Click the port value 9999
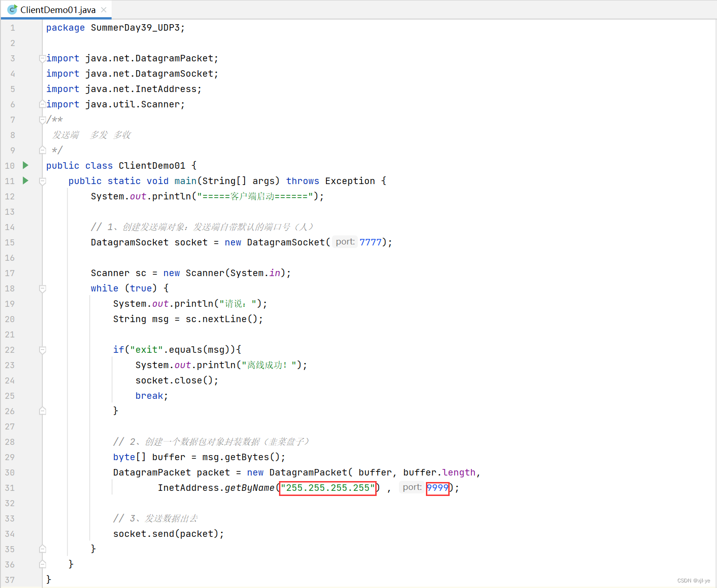This screenshot has width=717, height=588. (438, 488)
